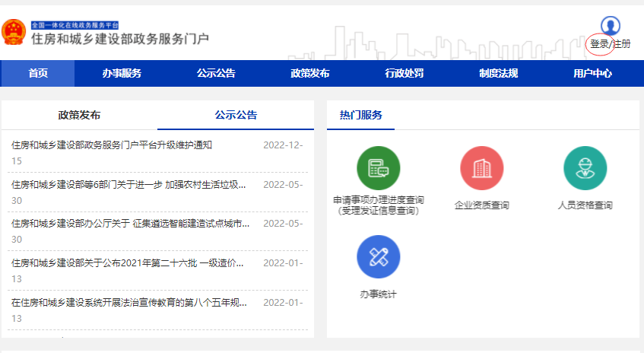
Task: Click 住房和城乡建设部政务服务门户 site title
Action: (120, 39)
